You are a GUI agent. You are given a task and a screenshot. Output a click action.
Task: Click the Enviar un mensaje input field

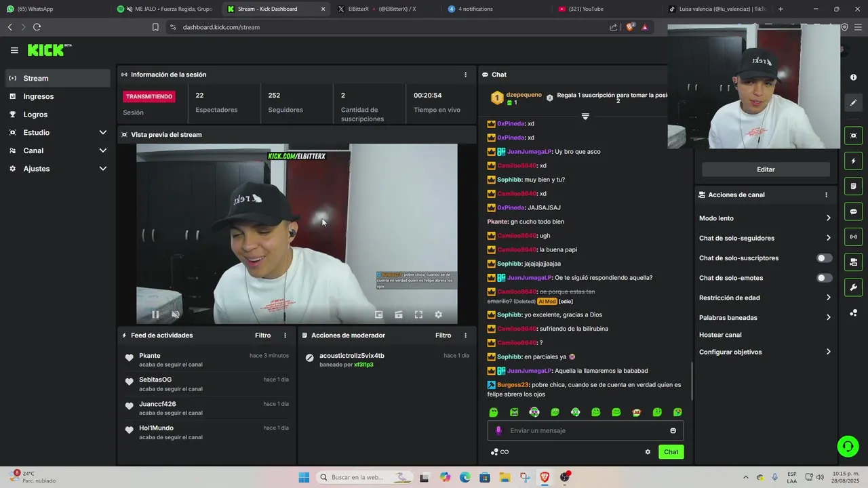click(585, 430)
